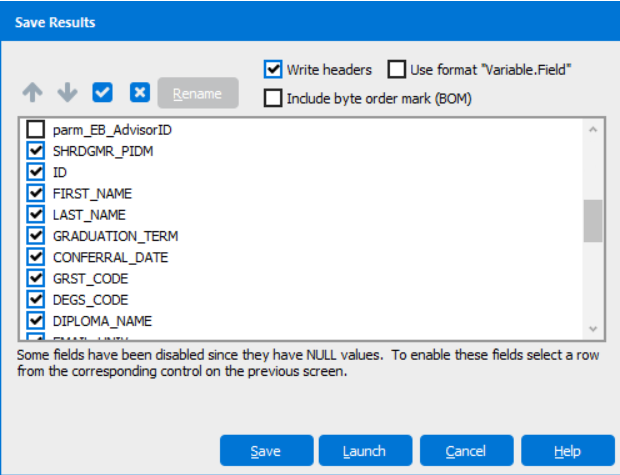The height and width of the screenshot is (475, 620).
Task: Enable Include byte order mark (BOM)
Action: [x=273, y=98]
